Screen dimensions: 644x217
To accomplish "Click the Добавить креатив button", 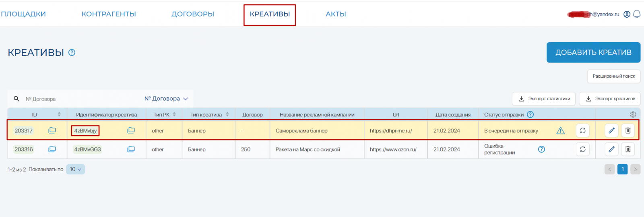I will coord(593,52).
